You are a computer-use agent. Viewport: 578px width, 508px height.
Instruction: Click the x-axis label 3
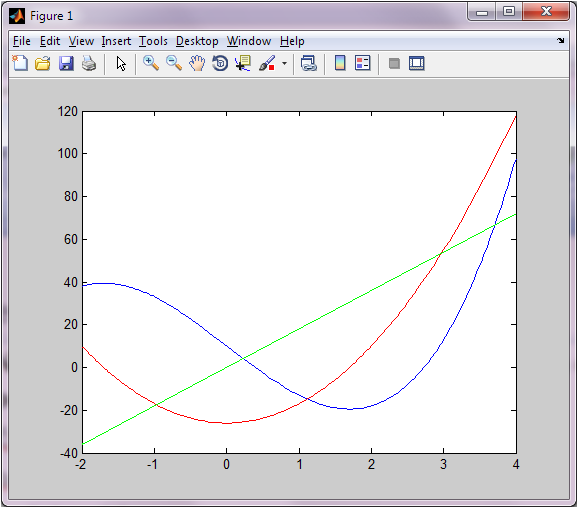[443, 464]
